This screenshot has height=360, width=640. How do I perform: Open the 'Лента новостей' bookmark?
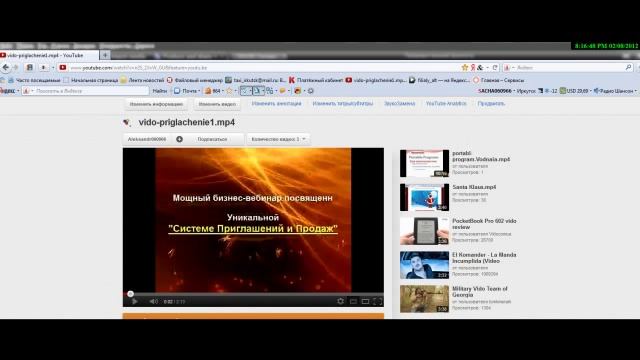142,80
